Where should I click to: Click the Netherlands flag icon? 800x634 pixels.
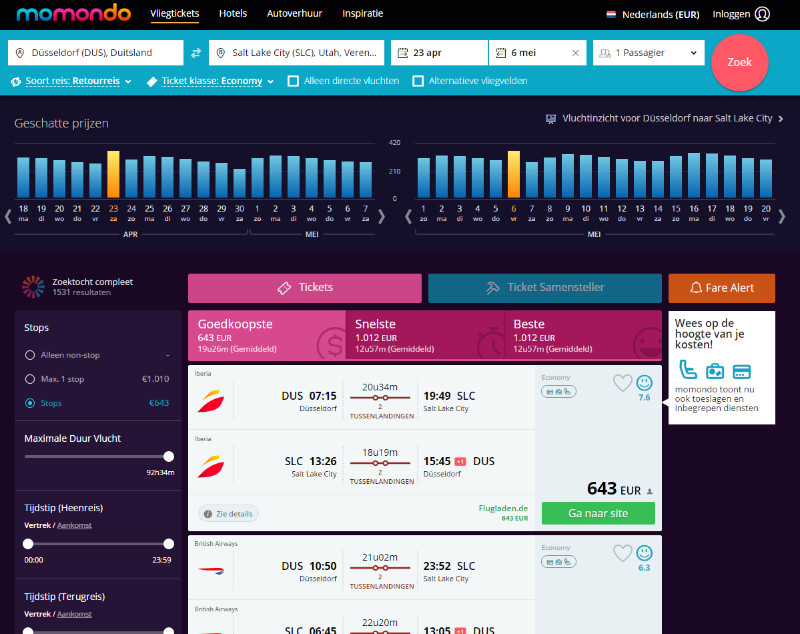click(x=611, y=15)
